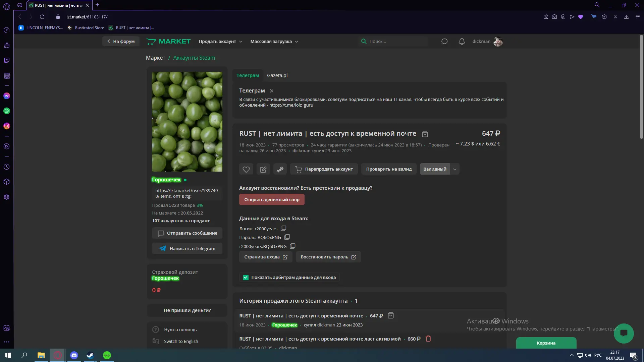
Task: Click 'Не пришли деньги?' link
Action: [x=187, y=310]
